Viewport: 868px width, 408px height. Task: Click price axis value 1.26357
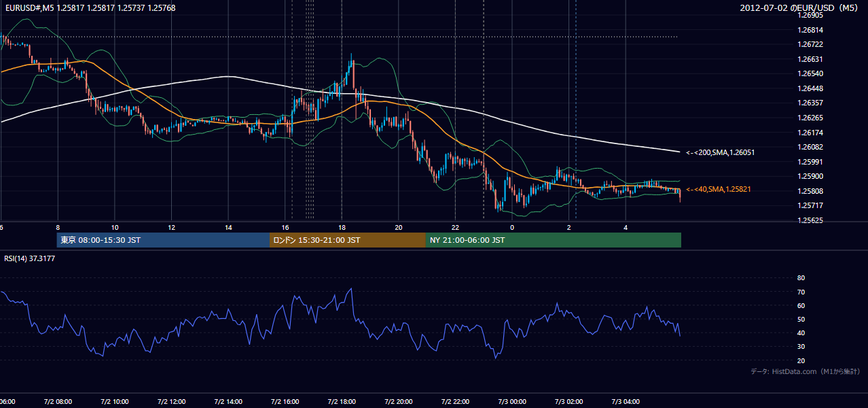pos(812,103)
